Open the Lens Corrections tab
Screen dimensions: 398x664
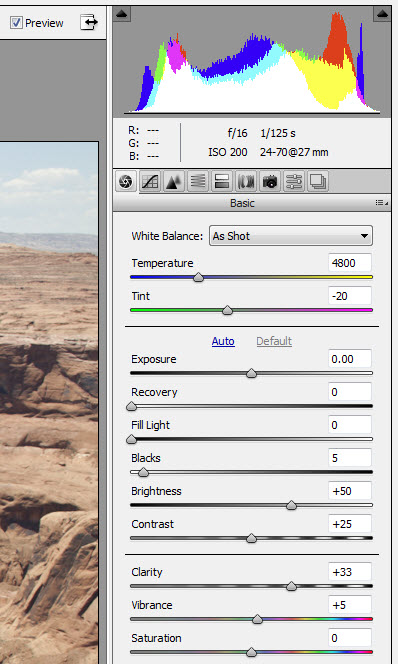click(246, 182)
